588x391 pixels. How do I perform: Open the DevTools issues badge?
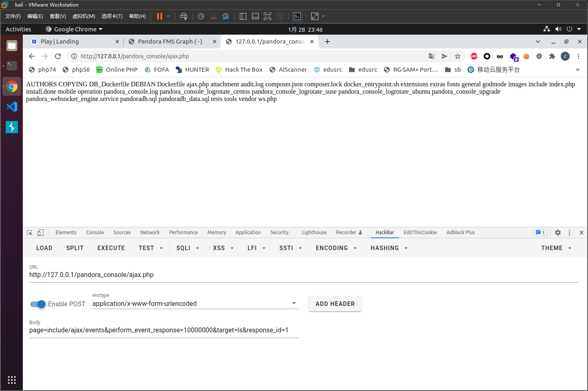[540, 233]
